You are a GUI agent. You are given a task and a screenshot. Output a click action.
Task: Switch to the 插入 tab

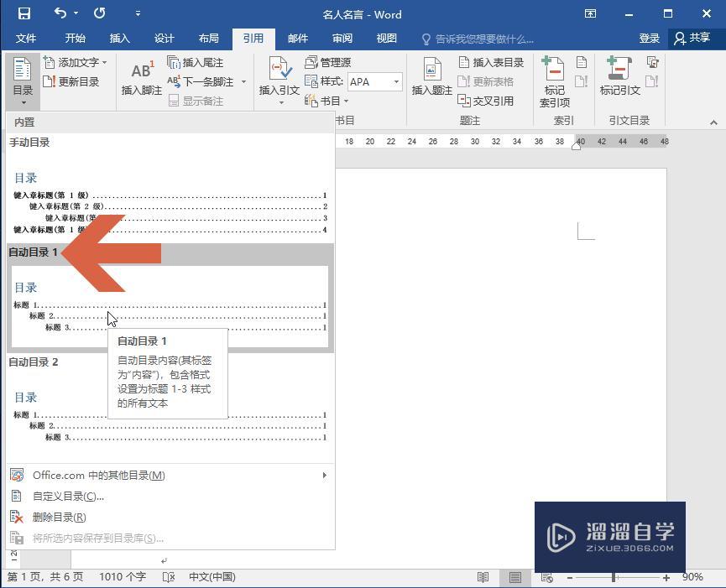(119, 39)
